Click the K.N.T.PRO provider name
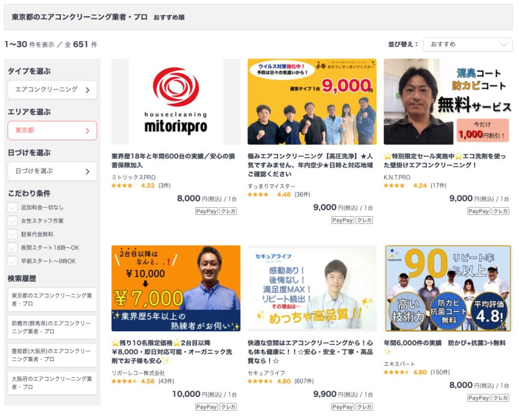 397,177
